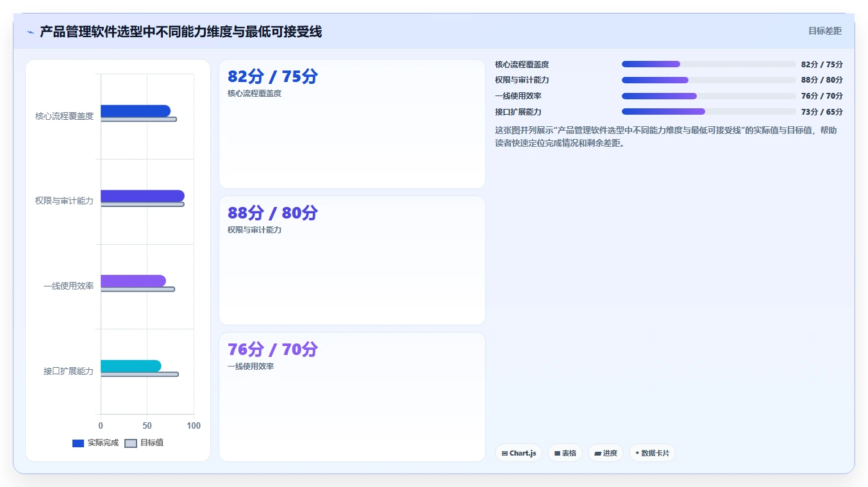Screen dimensions: 868x487
Task: Click the small 82分 / 75分 value in the progress list
Action: [822, 64]
